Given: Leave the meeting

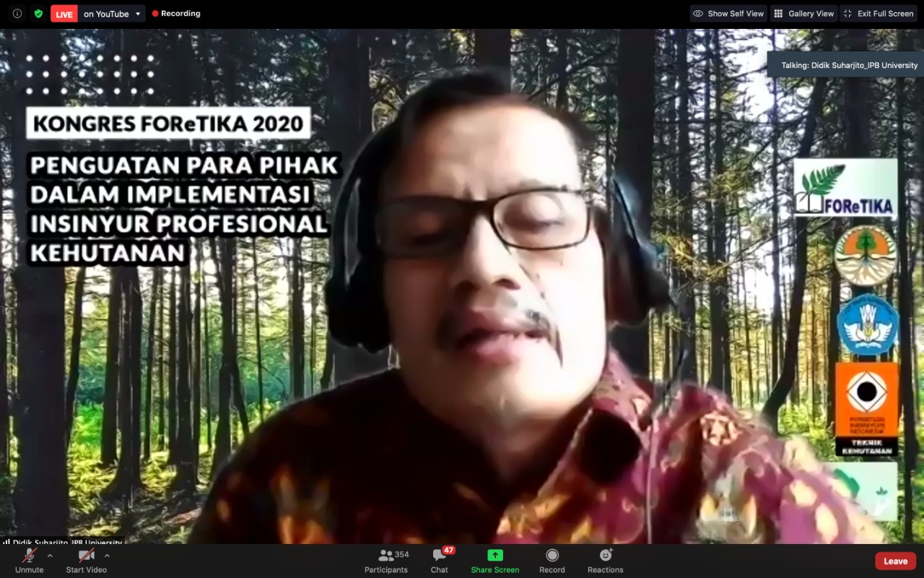Looking at the screenshot, I should tap(895, 561).
